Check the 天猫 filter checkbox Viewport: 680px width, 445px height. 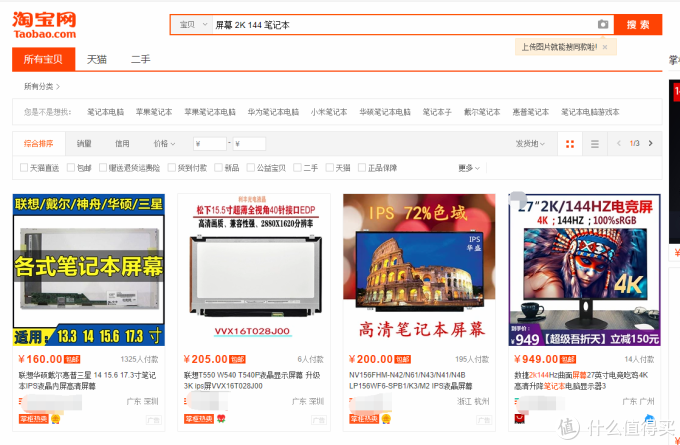coord(330,167)
